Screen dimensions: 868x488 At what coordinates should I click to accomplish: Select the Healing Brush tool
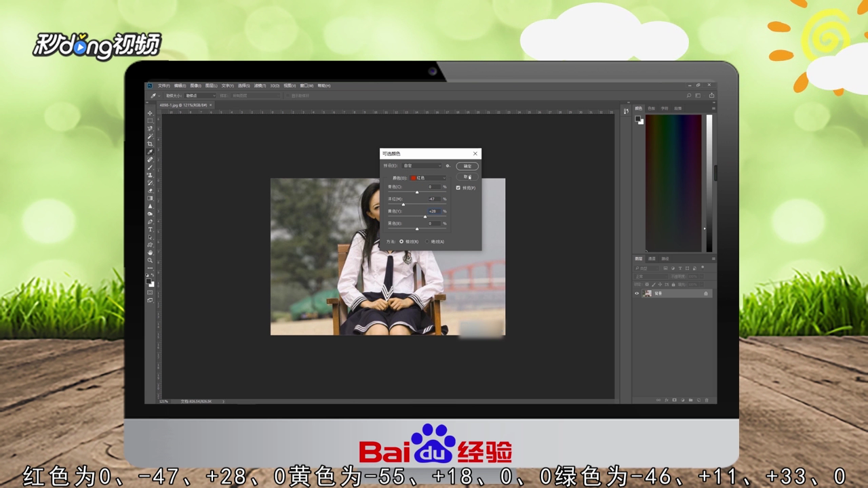point(151,159)
